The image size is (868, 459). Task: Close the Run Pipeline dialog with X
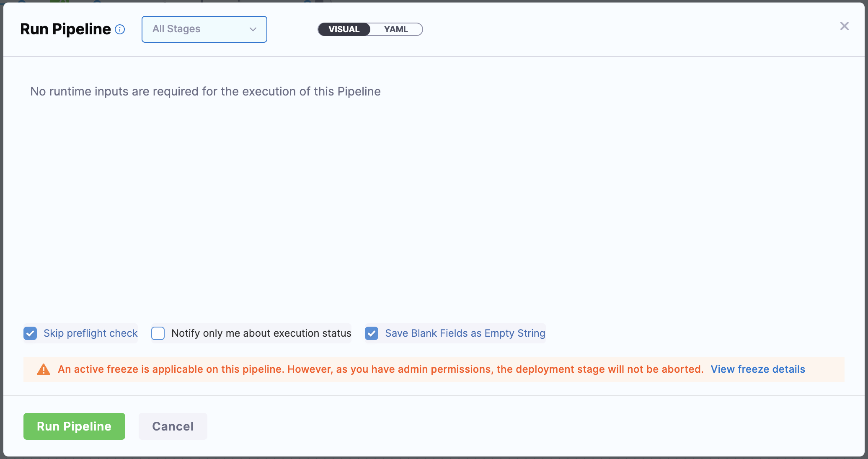pyautogui.click(x=844, y=26)
